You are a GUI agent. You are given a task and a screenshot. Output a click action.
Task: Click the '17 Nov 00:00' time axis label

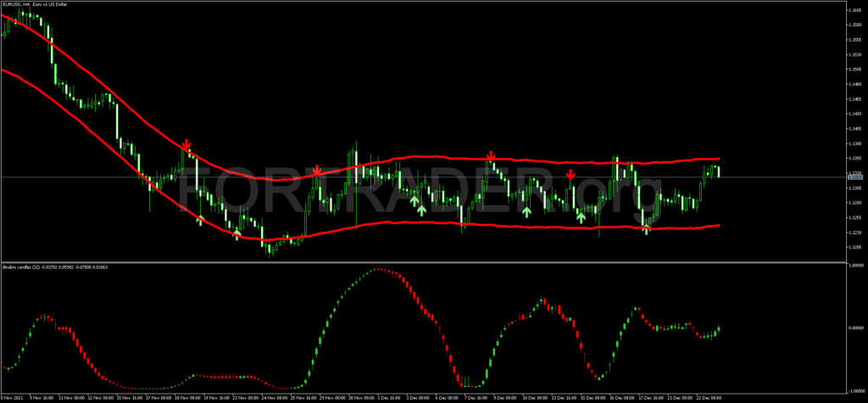[x=160, y=398]
